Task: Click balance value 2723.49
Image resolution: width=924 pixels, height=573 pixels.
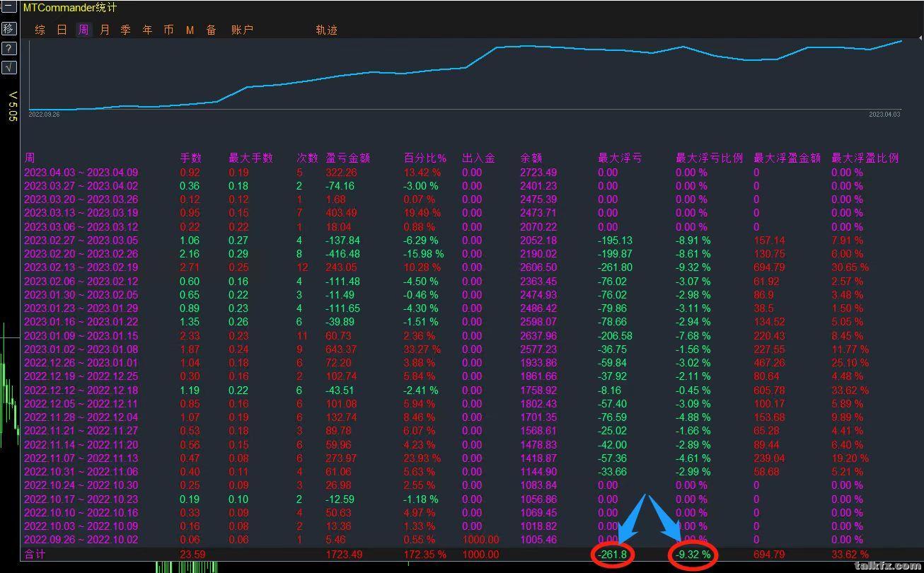Action: 538,172
